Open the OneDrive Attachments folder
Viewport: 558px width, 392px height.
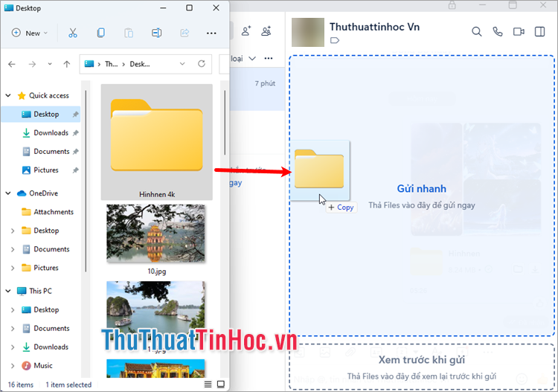(x=48, y=212)
